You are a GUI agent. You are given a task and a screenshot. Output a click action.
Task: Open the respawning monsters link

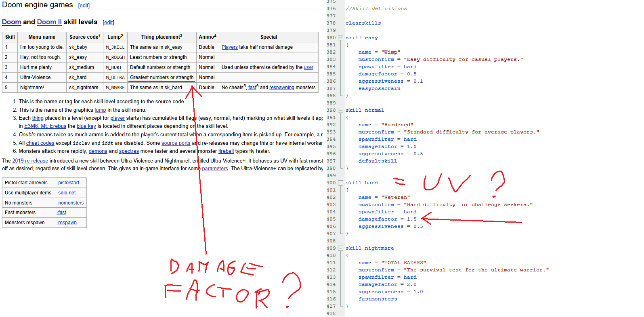[282, 88]
